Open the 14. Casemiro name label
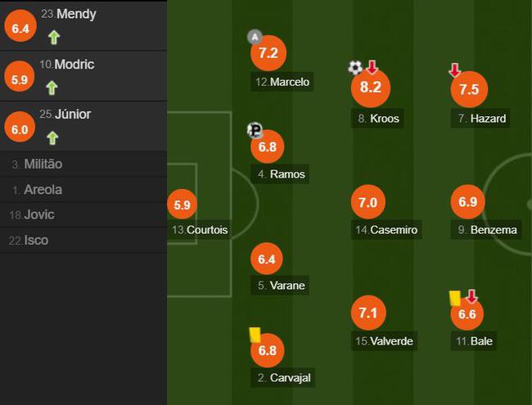Viewport: 532px width, 405px height. 386,230
